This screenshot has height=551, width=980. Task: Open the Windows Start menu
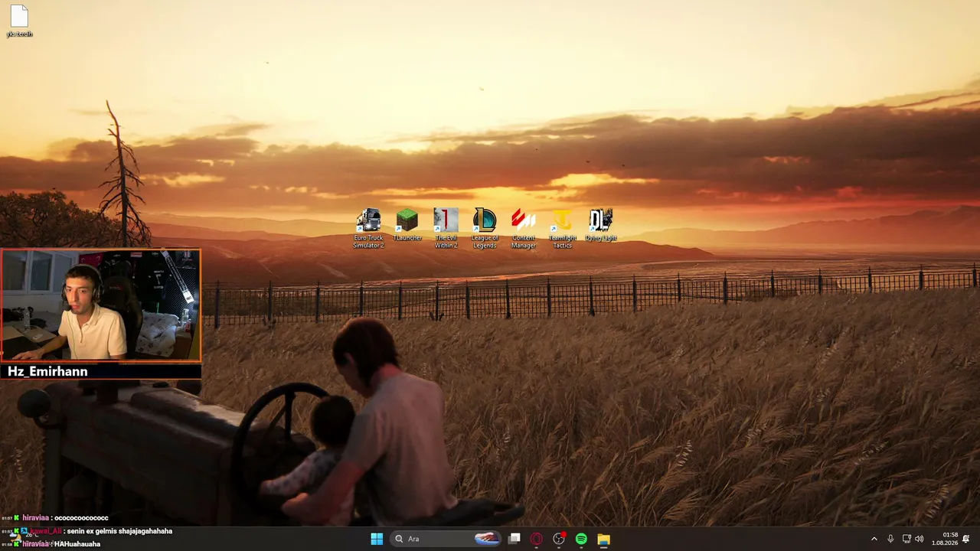(377, 539)
